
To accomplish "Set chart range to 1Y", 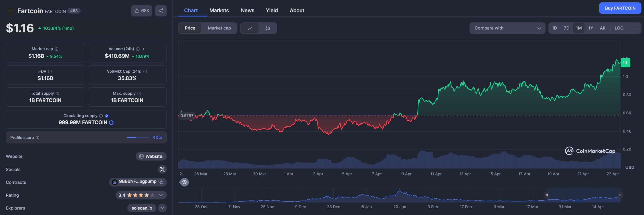I will [x=591, y=28].
